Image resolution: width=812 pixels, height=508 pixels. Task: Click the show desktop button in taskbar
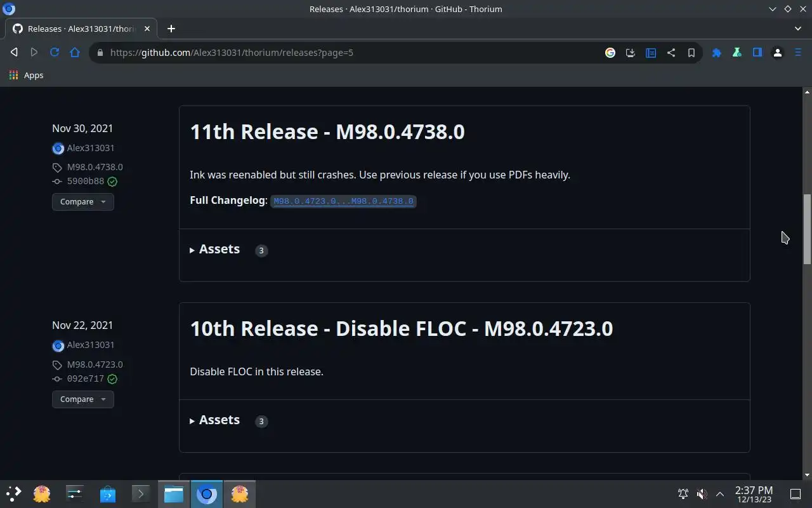click(x=796, y=493)
